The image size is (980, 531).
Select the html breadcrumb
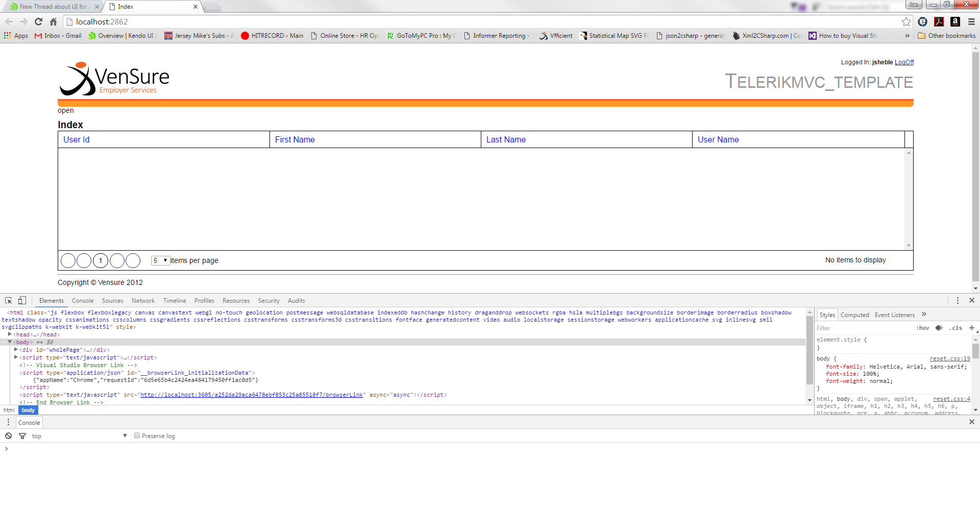click(9, 410)
